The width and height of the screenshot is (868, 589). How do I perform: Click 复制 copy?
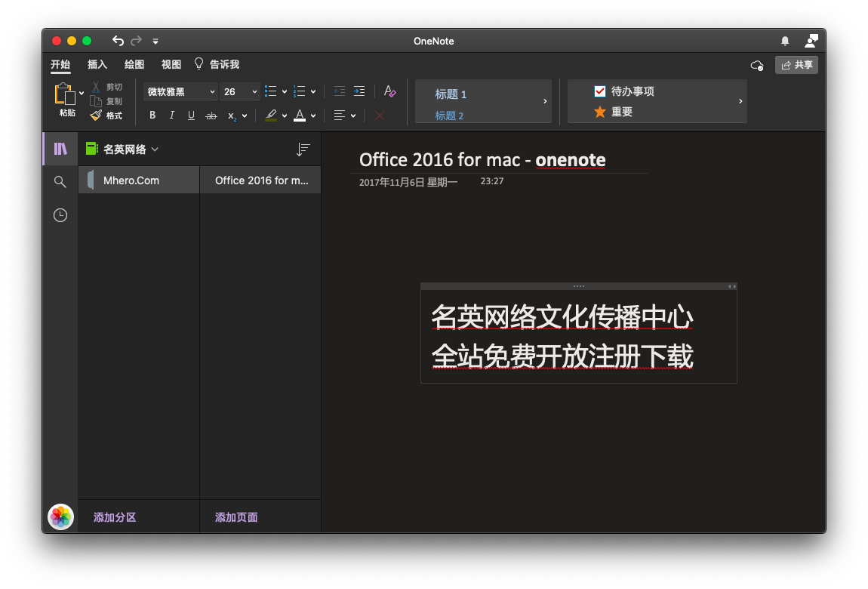[107, 101]
